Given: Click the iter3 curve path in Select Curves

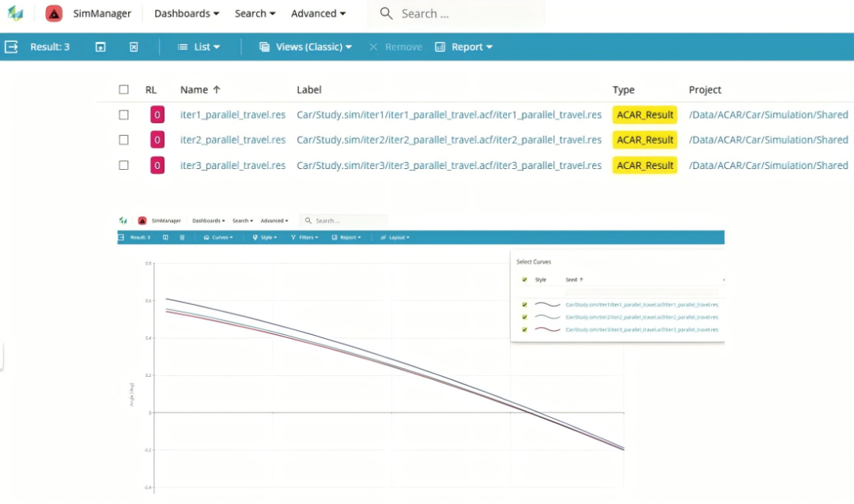Looking at the screenshot, I should click(641, 330).
